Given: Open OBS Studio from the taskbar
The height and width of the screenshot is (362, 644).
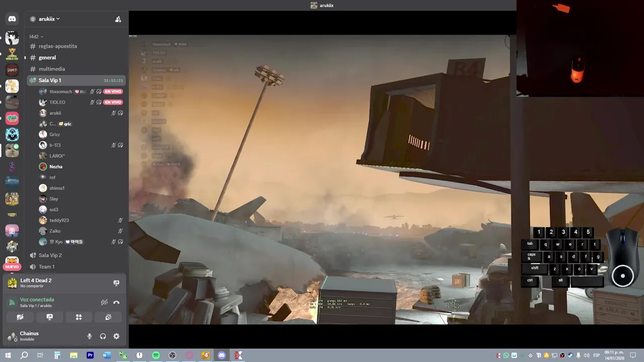Looking at the screenshot, I should [x=173, y=355].
